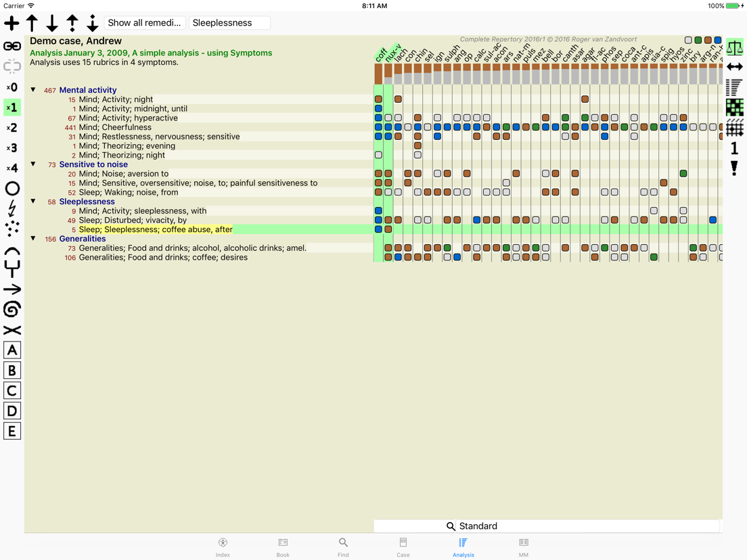This screenshot has width=747, height=560.
Task: Tap the plus add-symptom icon
Action: pos(12,23)
